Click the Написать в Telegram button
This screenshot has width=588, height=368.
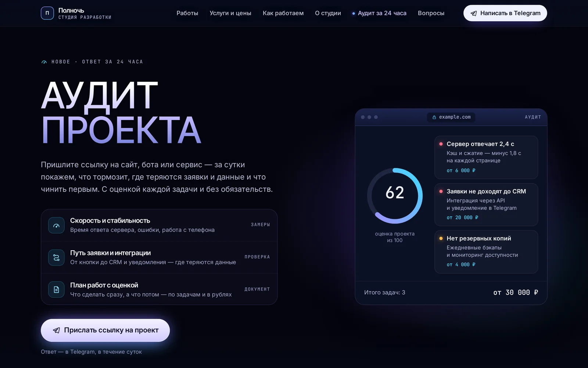(x=505, y=13)
